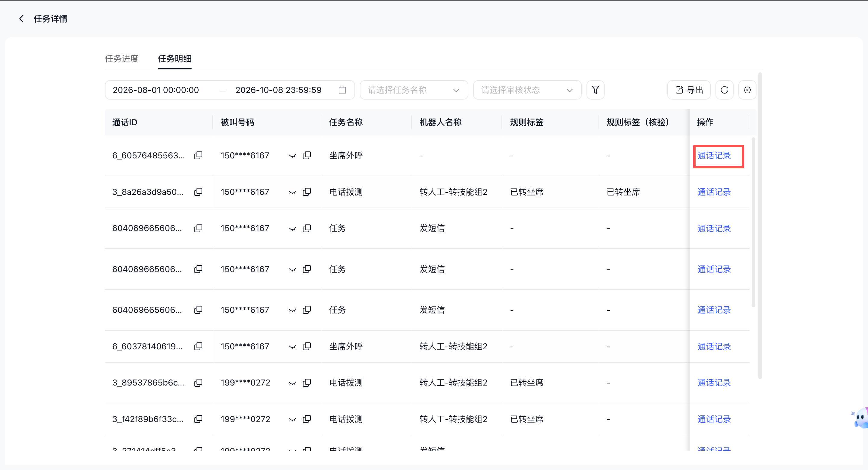Open the column settings icon

point(747,90)
